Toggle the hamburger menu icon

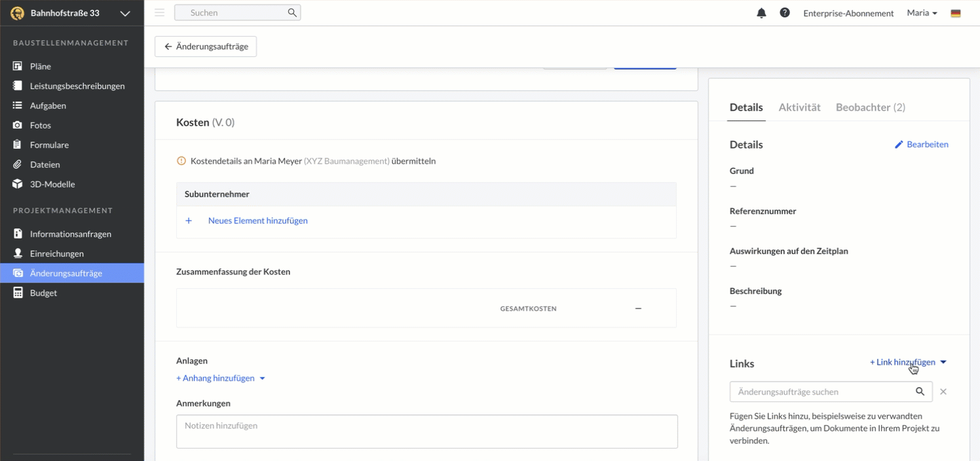(x=159, y=12)
